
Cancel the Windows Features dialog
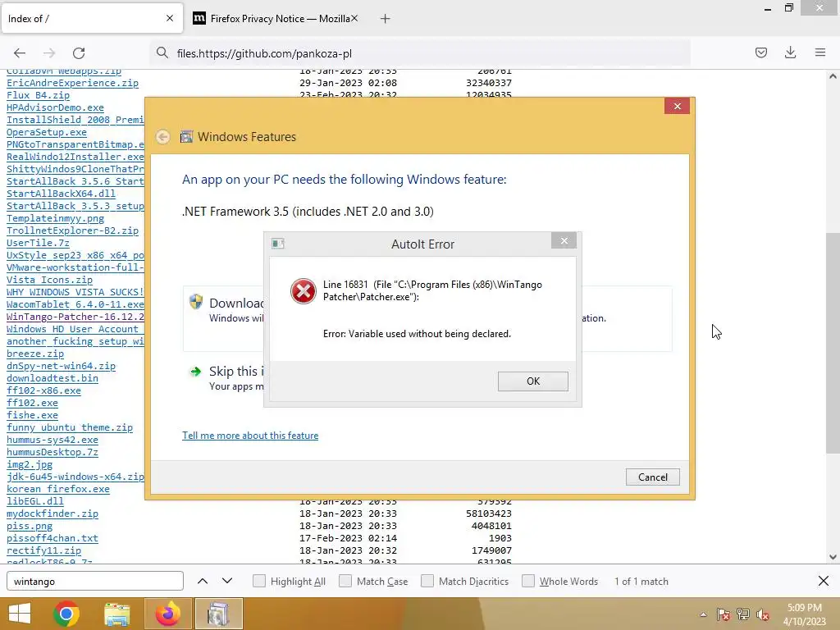coord(652,477)
